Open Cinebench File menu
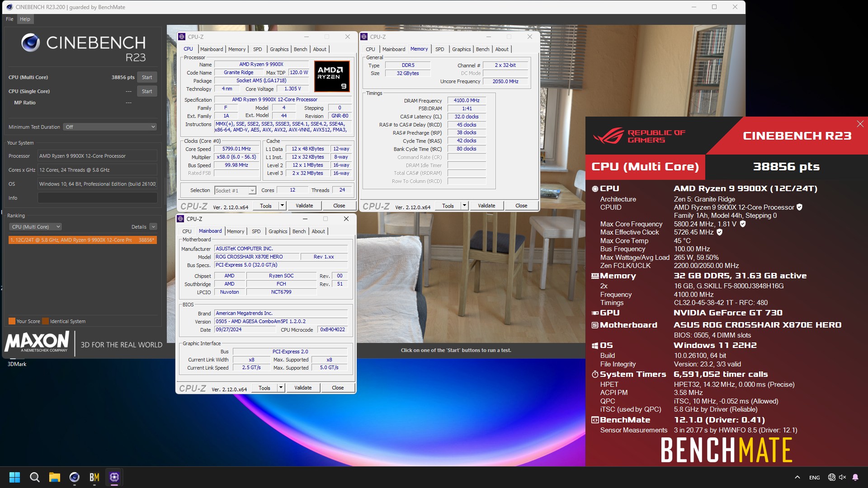 pyautogui.click(x=9, y=19)
